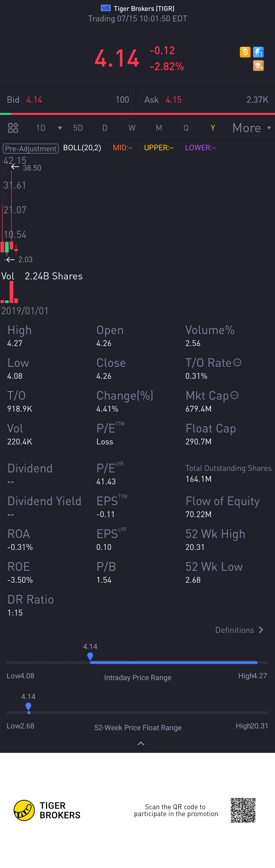Viewport: 275px width, 868px height.
Task: Tap the tan stacked layers icon
Action: 258,66
